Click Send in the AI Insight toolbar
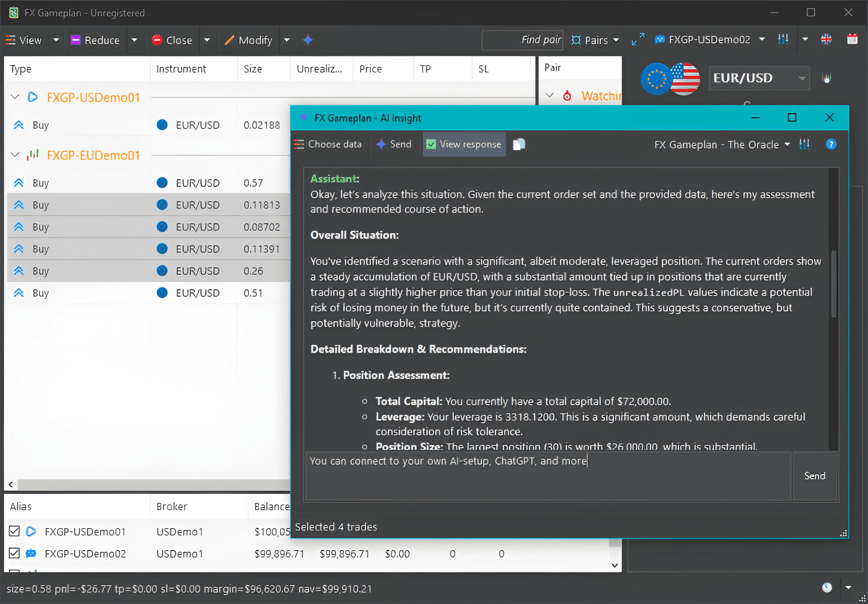 [394, 144]
